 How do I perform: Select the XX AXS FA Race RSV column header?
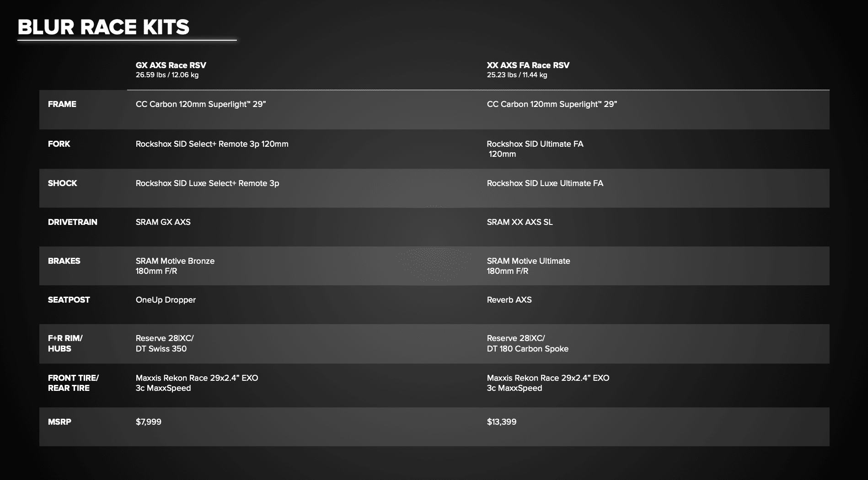click(528, 65)
